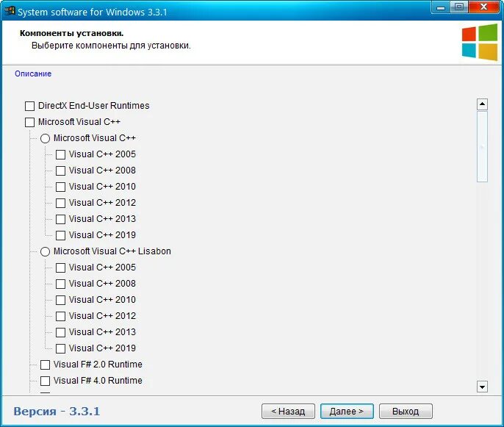Tick Visual C++ 2013 under Microsoft Visual C++
The image size is (504, 427).
point(60,219)
